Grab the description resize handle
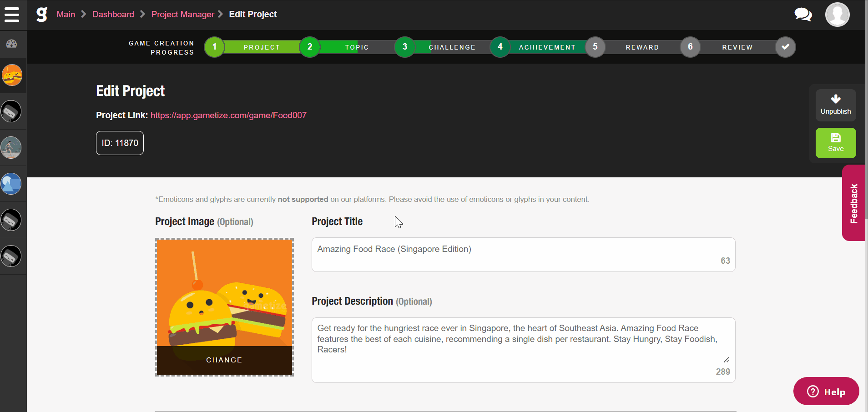The height and width of the screenshot is (412, 868). [727, 360]
